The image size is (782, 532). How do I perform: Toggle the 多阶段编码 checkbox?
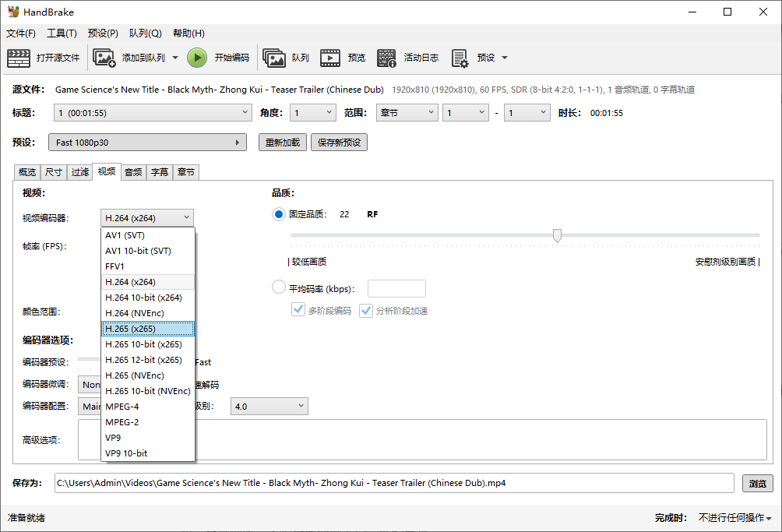tap(298, 310)
